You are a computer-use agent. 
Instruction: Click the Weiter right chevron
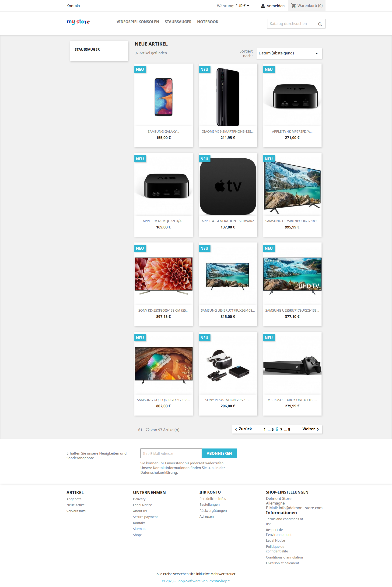(318, 429)
